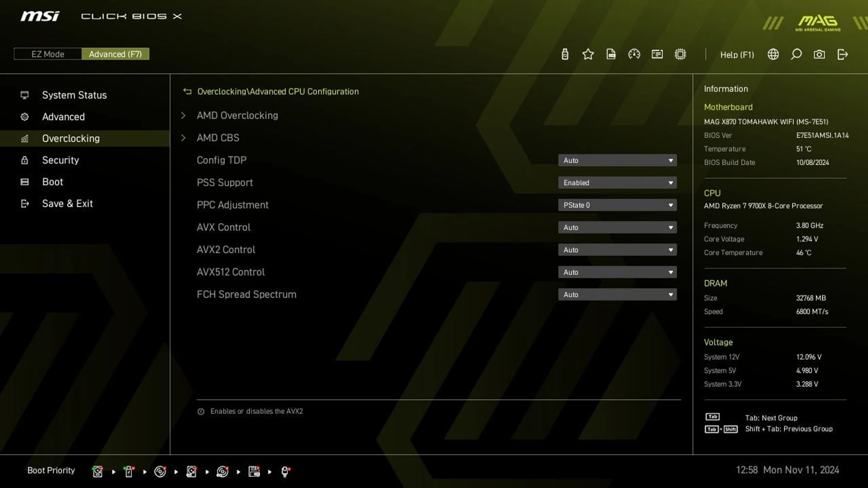The image size is (868, 488).
Task: Switch to EZ Mode
Action: (x=47, y=54)
